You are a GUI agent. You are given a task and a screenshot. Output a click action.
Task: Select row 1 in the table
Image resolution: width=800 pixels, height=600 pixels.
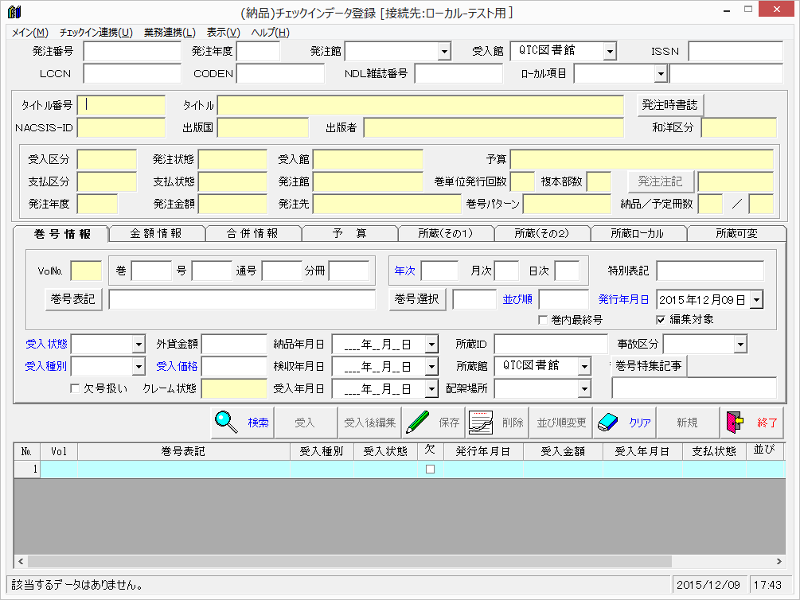399,469
